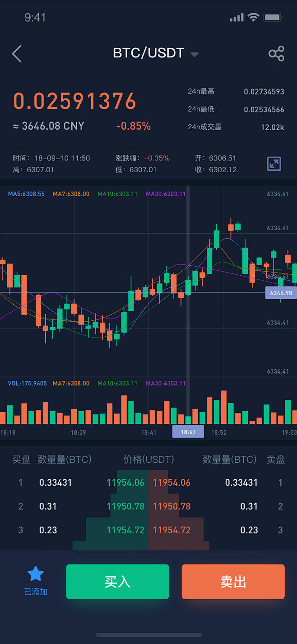Open the BTC/USDT pair dropdown arrow
The height and width of the screenshot is (644, 297).
[x=194, y=54]
